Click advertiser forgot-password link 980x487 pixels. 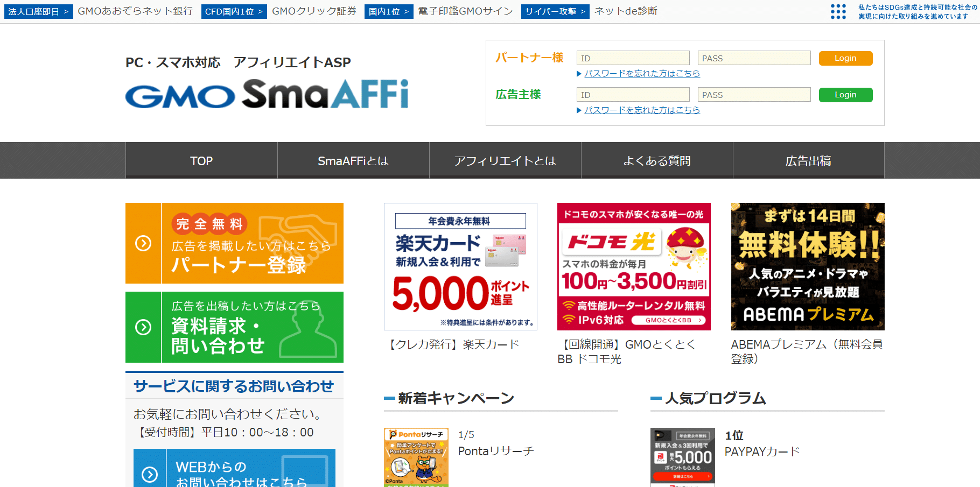[x=642, y=110]
